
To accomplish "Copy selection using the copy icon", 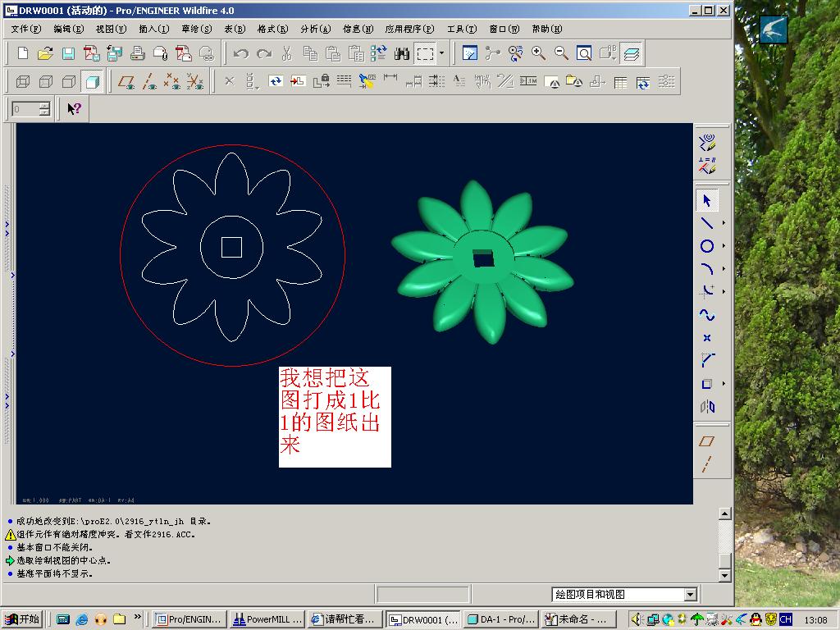I will (x=310, y=53).
